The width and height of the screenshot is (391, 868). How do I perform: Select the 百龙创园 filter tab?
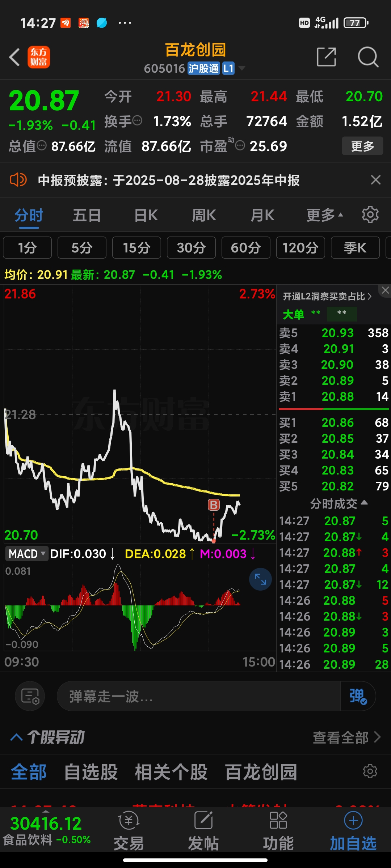[x=261, y=772]
